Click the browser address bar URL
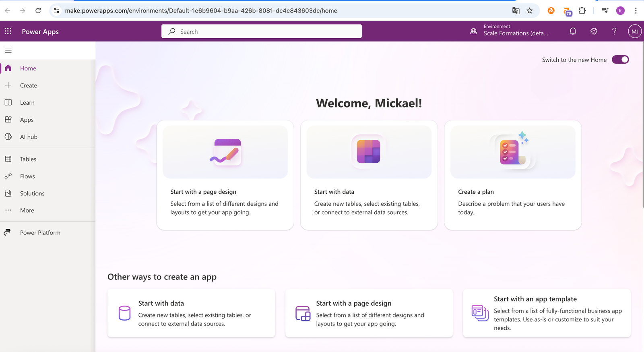This screenshot has width=644, height=352. coord(201,10)
